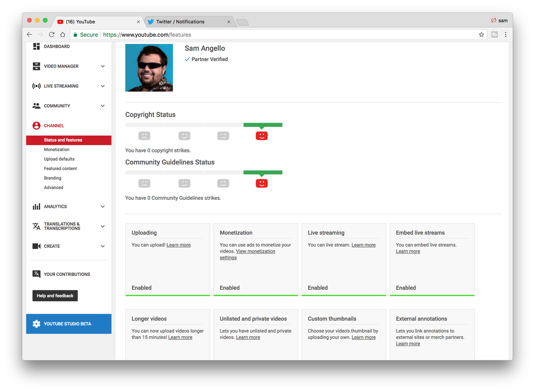Click the Partner Verified checkmark icon
The height and width of the screenshot is (392, 535).
point(187,59)
